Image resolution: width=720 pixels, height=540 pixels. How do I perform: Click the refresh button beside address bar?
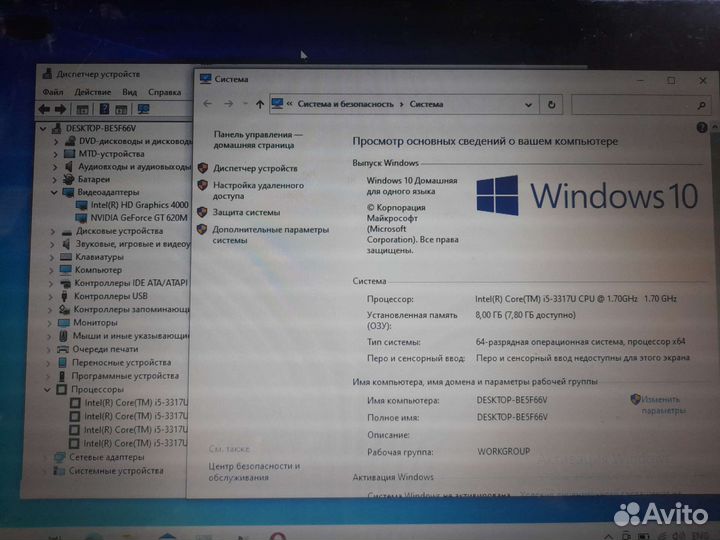pyautogui.click(x=551, y=105)
